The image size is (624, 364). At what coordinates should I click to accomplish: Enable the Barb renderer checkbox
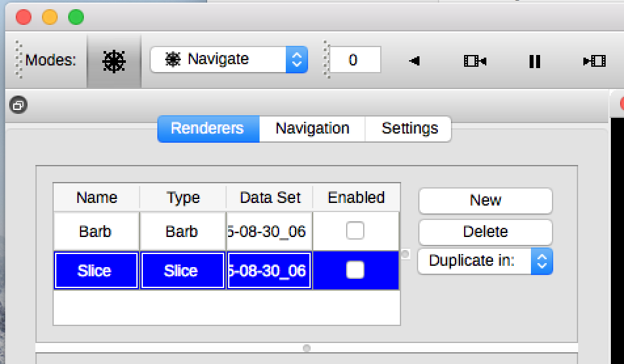(x=355, y=230)
